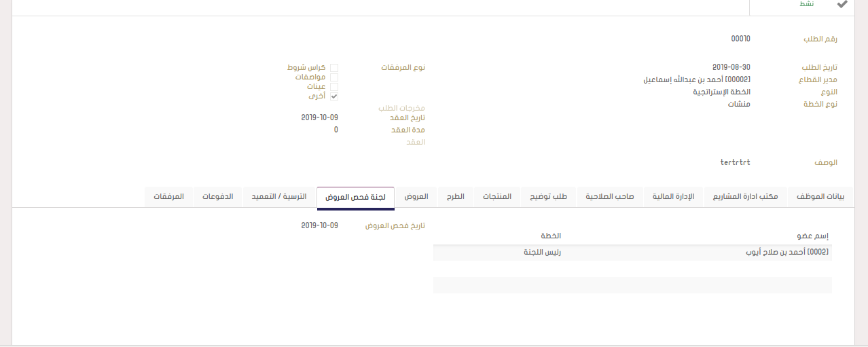Go to the المرفقات tab
This screenshot has height=347, width=868.
pyautogui.click(x=168, y=197)
